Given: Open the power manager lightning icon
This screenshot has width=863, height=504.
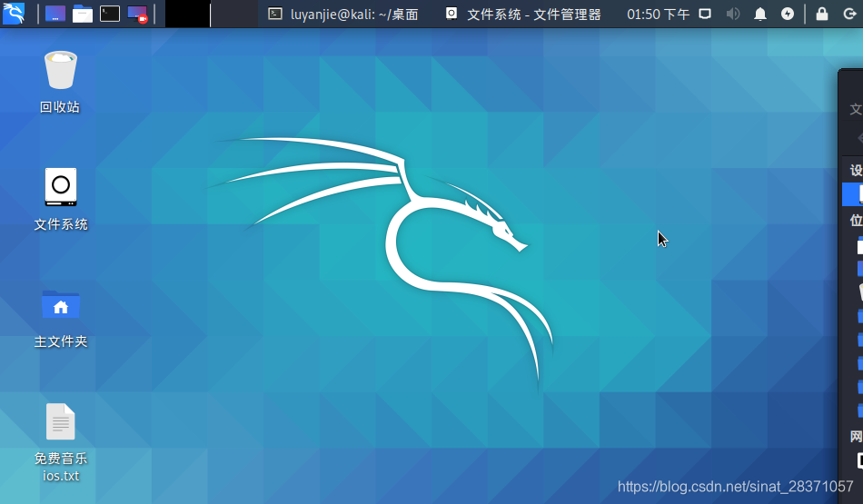Looking at the screenshot, I should [788, 14].
